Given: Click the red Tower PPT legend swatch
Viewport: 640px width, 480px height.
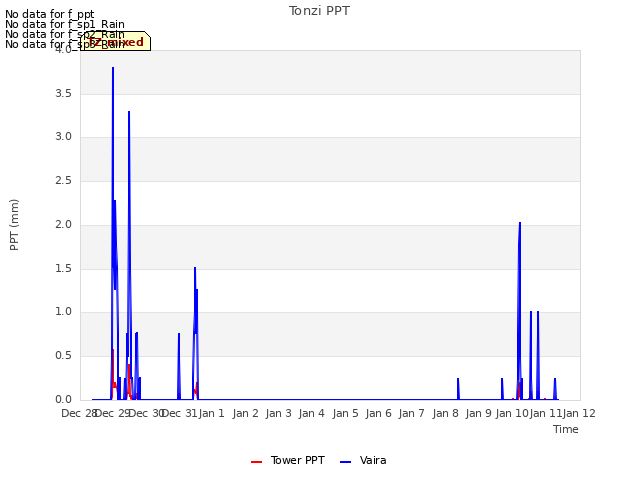Looking at the screenshot, I should [256, 462].
